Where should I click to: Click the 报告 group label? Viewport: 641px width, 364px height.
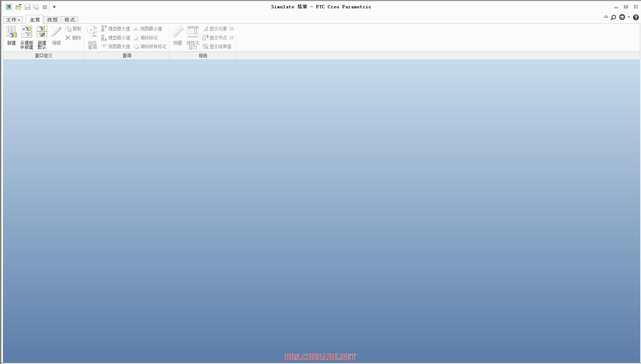click(x=203, y=55)
